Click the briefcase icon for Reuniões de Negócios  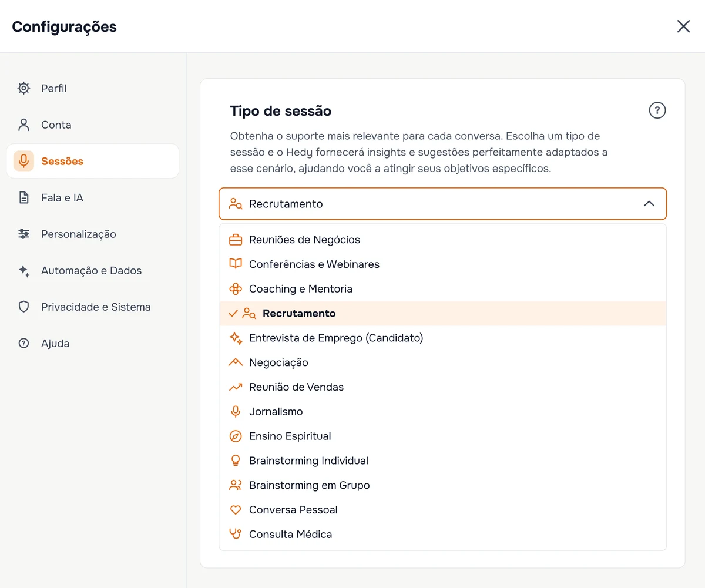(236, 240)
